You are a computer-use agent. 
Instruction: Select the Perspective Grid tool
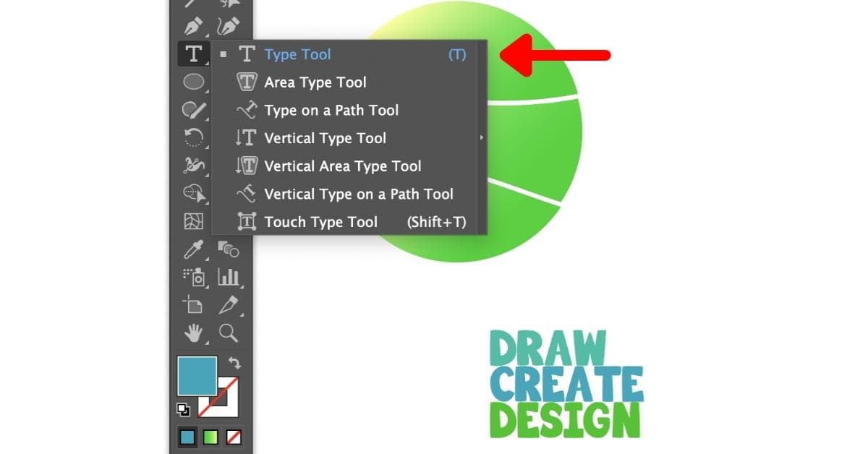(193, 222)
